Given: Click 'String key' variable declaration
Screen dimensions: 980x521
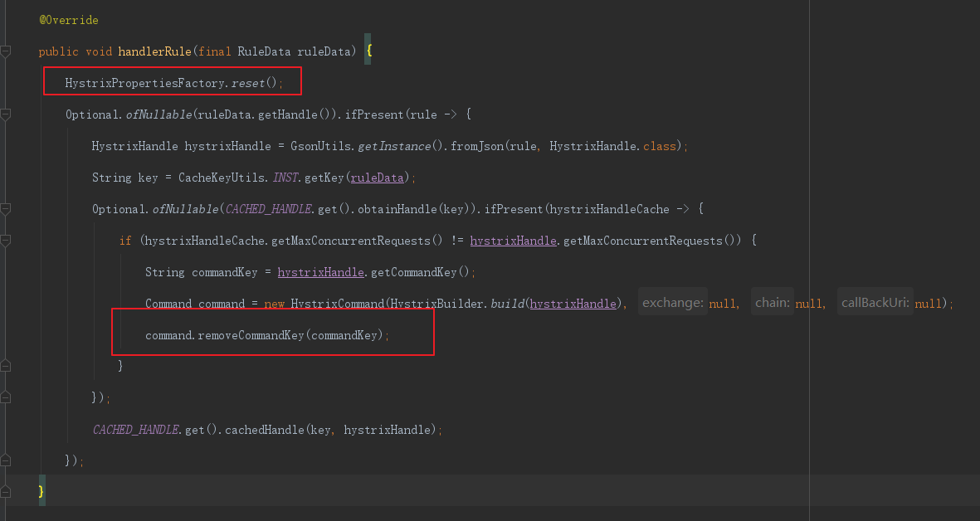Looking at the screenshot, I should tap(125, 178).
